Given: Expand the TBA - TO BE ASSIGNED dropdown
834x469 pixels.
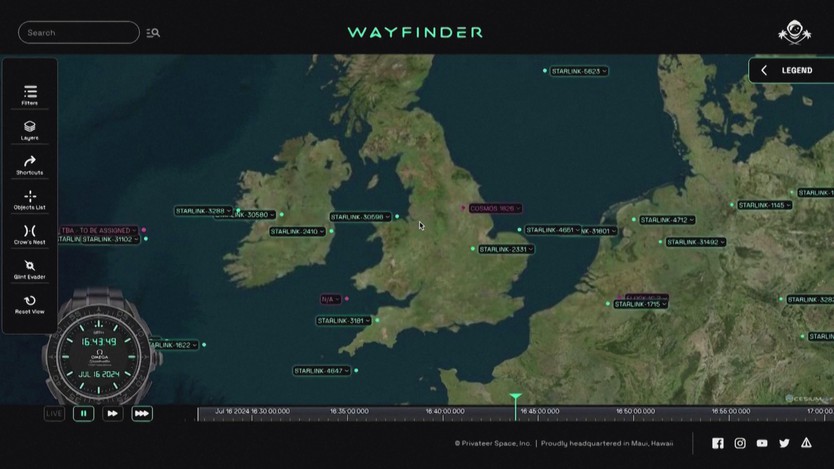Looking at the screenshot, I should click(x=134, y=231).
